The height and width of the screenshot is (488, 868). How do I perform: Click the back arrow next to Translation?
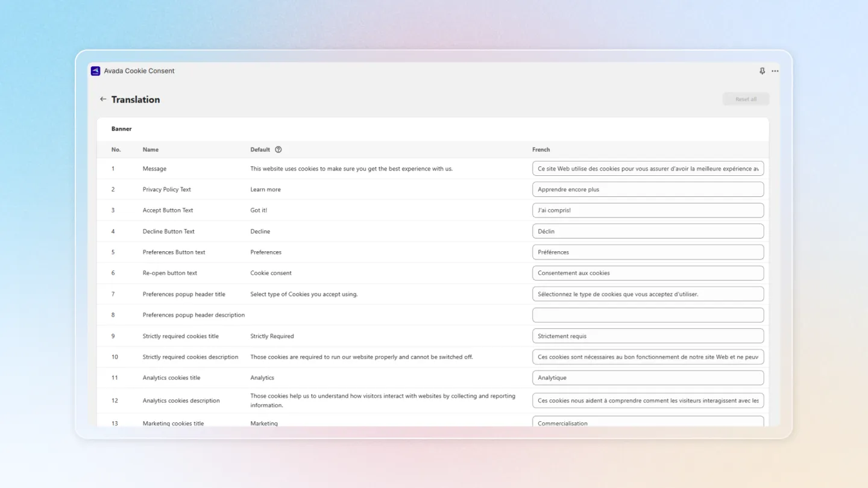click(x=103, y=99)
